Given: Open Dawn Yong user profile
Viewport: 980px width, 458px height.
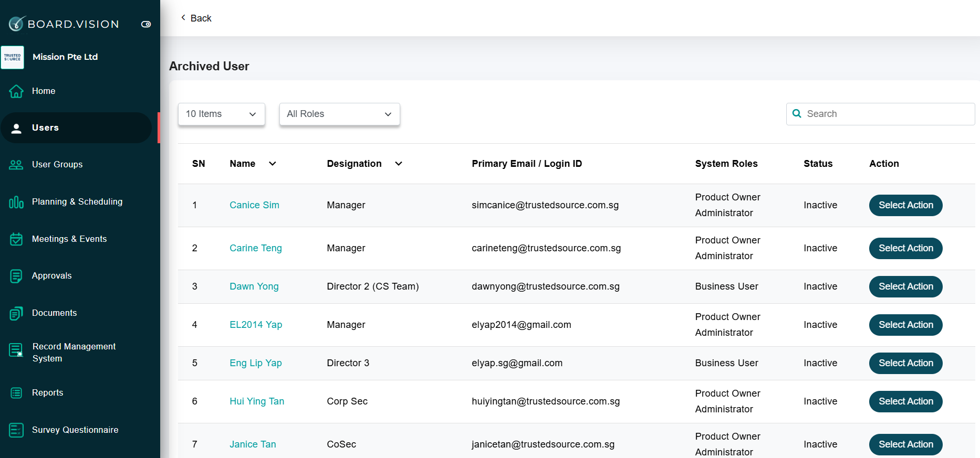Looking at the screenshot, I should pyautogui.click(x=254, y=286).
